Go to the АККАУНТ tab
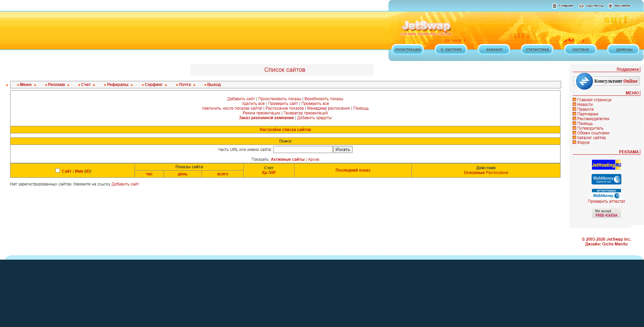Image resolution: width=644 pixels, height=327 pixels. (x=494, y=50)
